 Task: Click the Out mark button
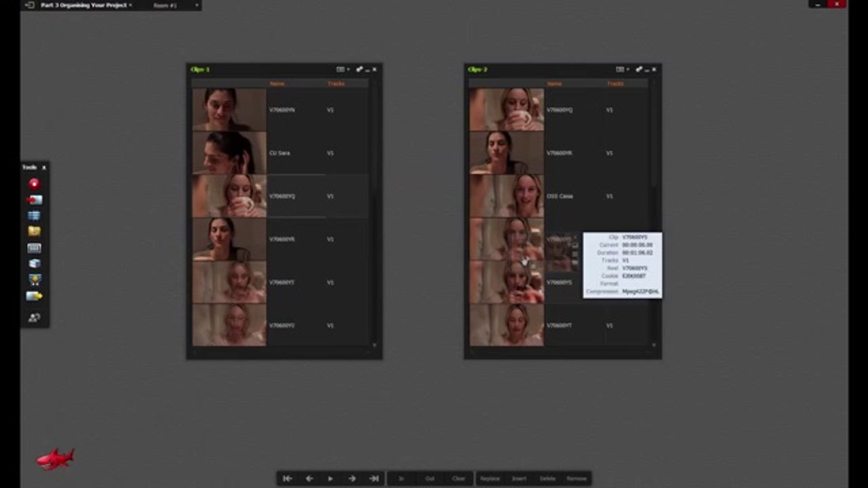point(429,479)
